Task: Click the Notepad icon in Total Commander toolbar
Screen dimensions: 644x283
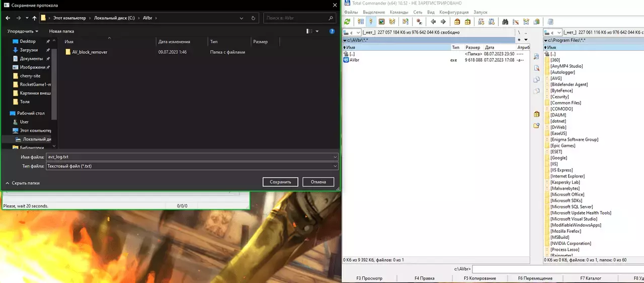Action: click(550, 22)
